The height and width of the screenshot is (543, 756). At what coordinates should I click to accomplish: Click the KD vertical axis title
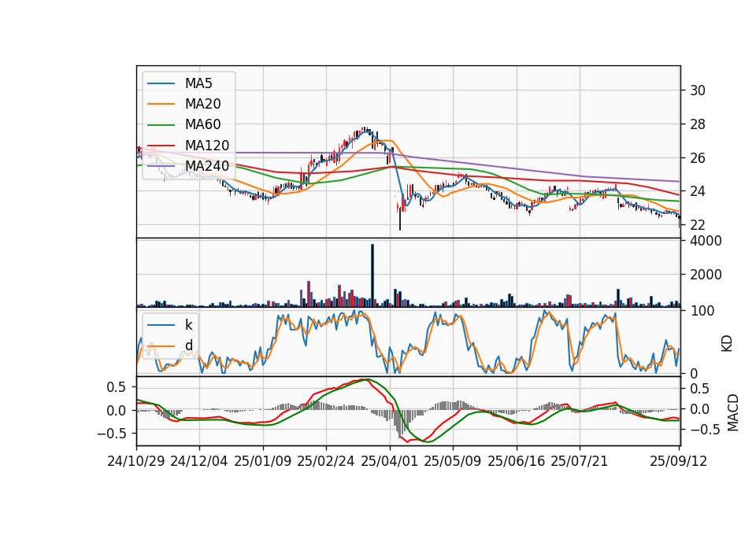pyautogui.click(x=727, y=343)
